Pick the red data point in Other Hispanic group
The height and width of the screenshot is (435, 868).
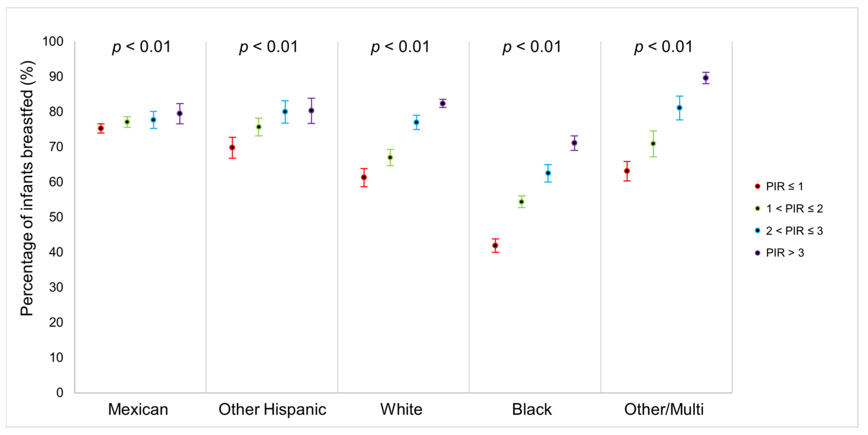pyautogui.click(x=232, y=147)
